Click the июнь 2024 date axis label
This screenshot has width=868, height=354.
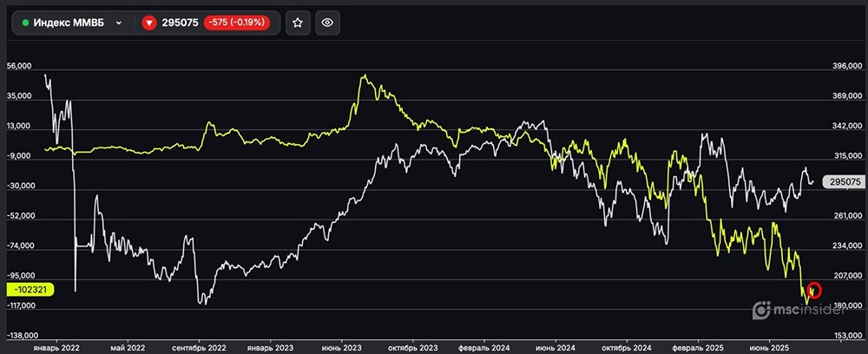(x=556, y=349)
